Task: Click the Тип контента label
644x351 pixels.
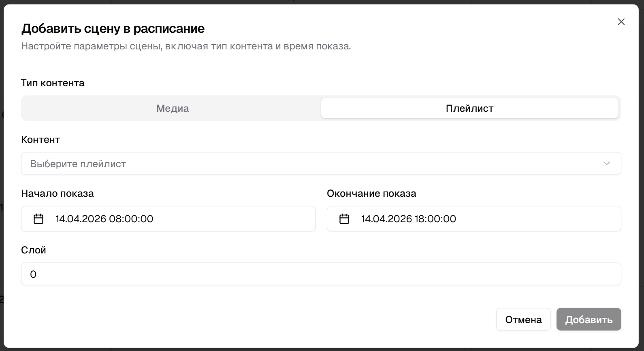Action: click(53, 83)
